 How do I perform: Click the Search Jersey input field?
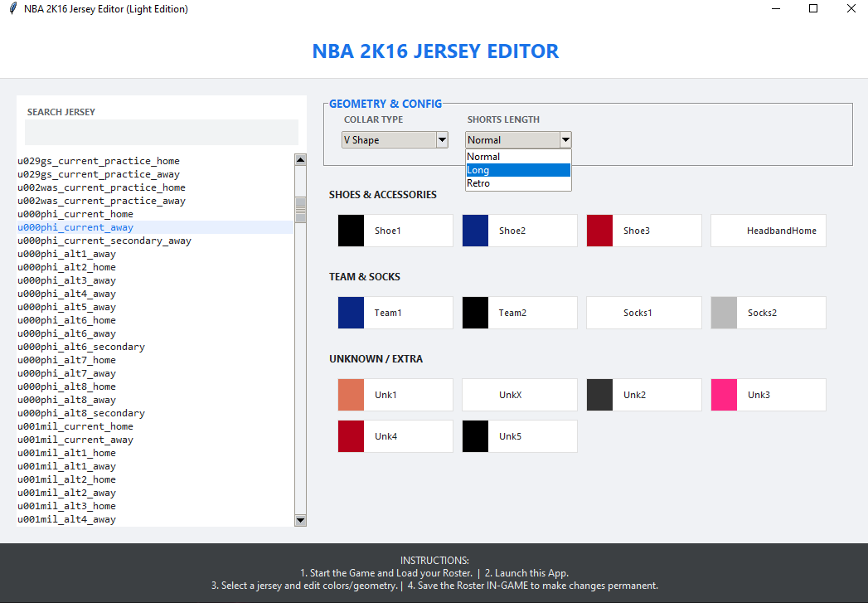(x=162, y=133)
